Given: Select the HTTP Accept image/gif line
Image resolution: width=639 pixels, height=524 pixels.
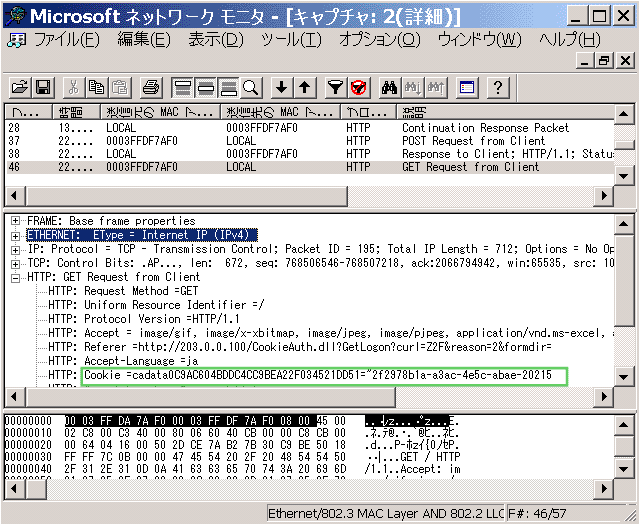Looking at the screenshot, I should click(x=331, y=333).
